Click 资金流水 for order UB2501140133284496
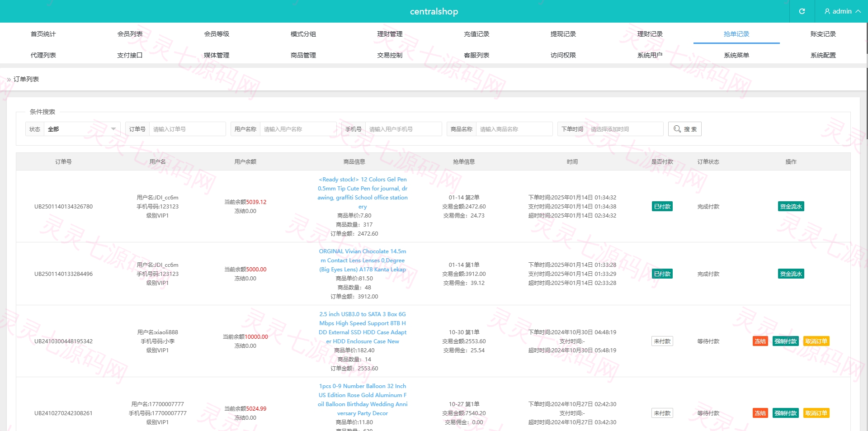 pyautogui.click(x=791, y=274)
